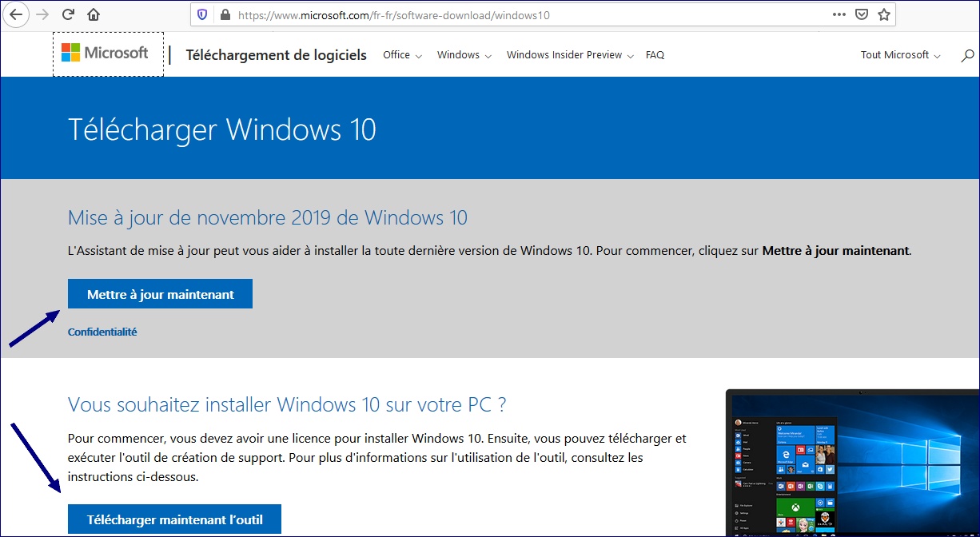Click Télécharger maintenant l'outil
This screenshot has width=980, height=537.
[173, 519]
